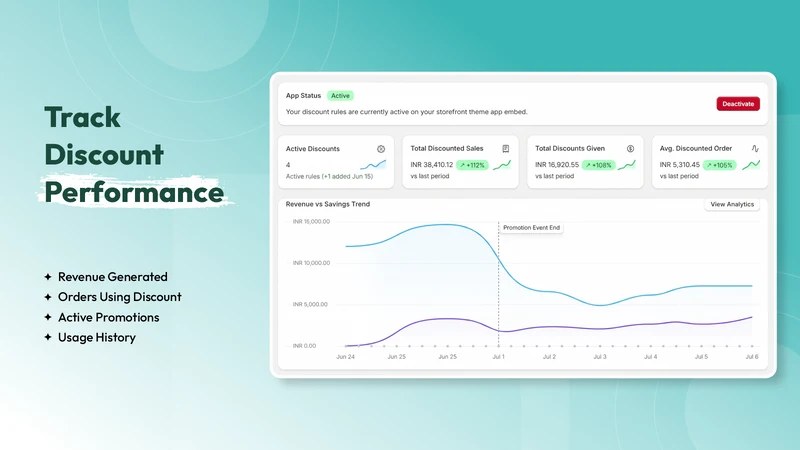Click 'Active rules (+1 added Jun 15)' text
The image size is (800, 450).
[x=329, y=177]
